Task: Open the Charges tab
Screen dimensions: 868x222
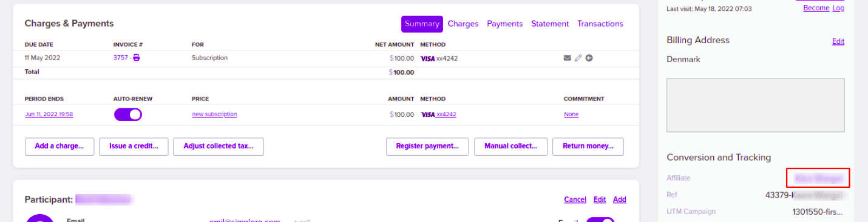Action: coord(463,24)
